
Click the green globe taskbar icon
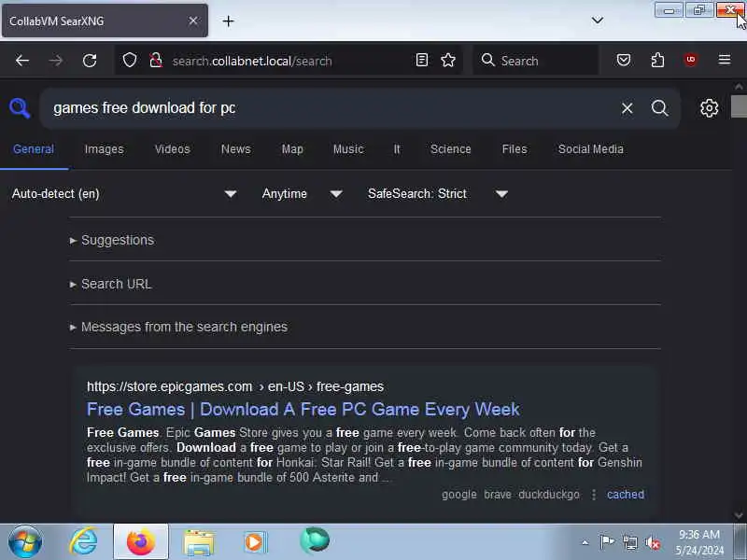coord(315,540)
